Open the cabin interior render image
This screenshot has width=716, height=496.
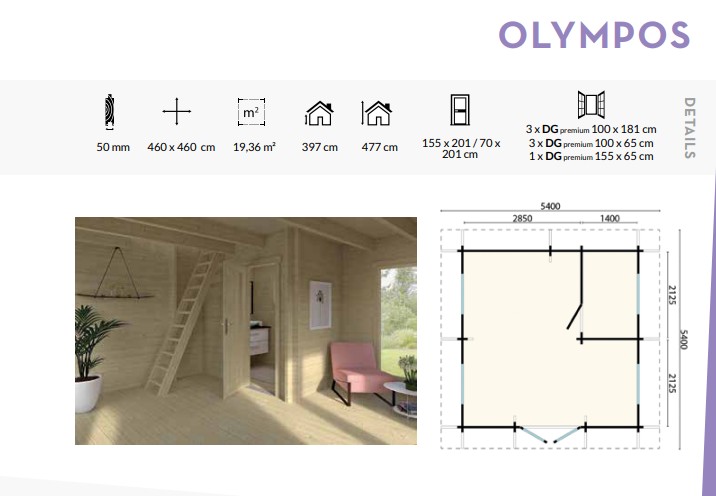coord(246,331)
